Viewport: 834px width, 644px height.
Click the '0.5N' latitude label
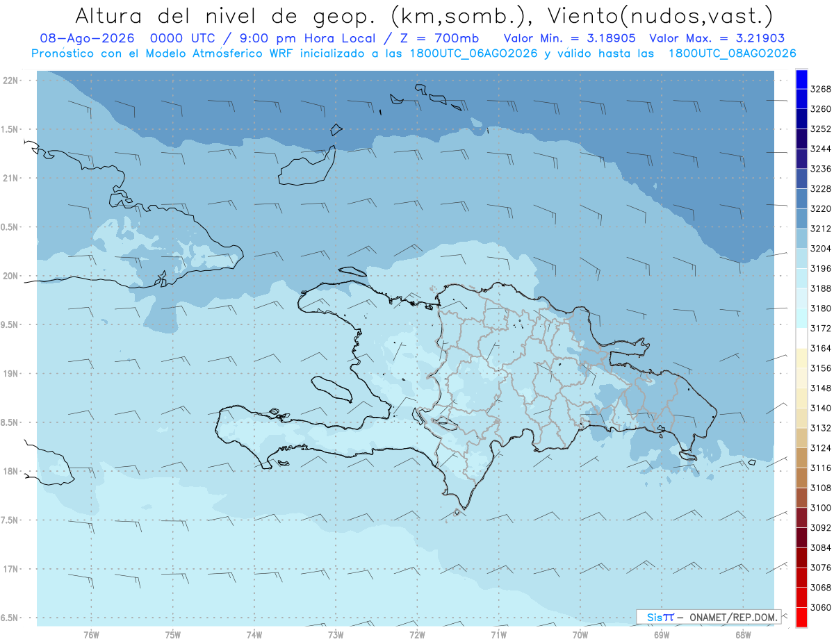click(10, 227)
